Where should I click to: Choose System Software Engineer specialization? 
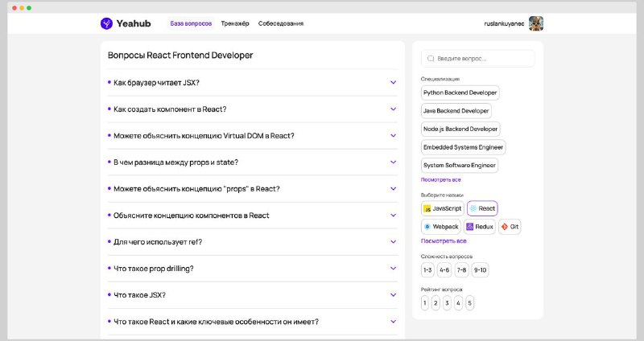(x=460, y=165)
